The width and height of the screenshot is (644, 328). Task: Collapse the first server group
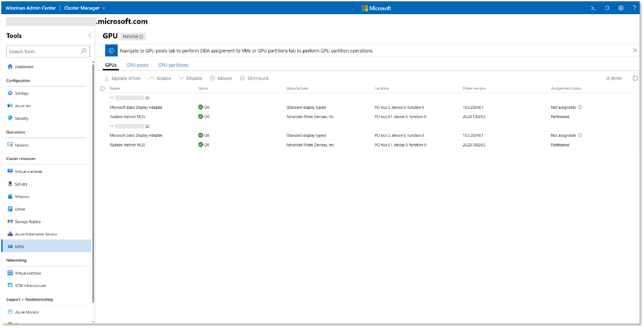112,98
